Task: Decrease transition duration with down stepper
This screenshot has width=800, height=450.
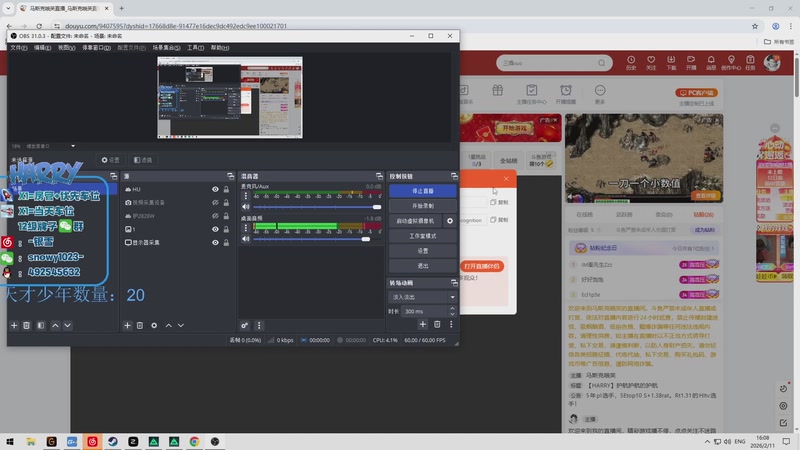Action: [452, 314]
